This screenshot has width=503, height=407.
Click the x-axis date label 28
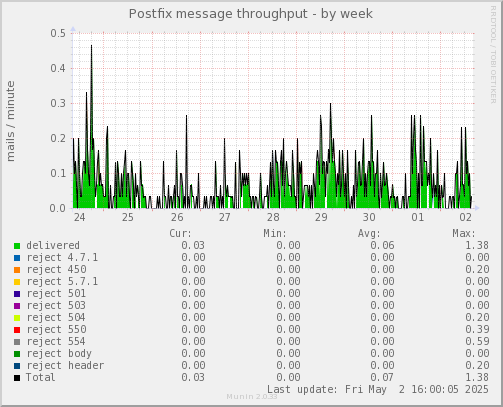pos(273,218)
